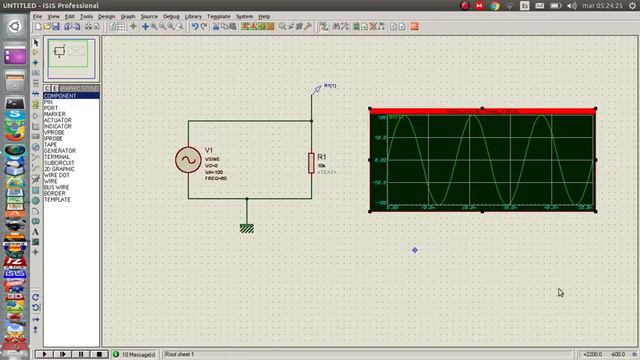The image size is (640, 360).
Task: Click the Cut scissors toolbar icon
Action: (216, 27)
